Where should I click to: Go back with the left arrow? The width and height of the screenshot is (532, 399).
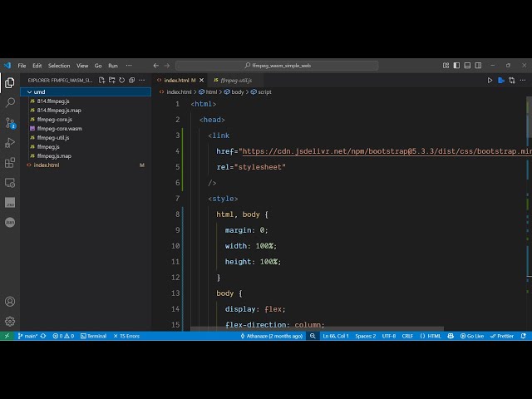155,66
